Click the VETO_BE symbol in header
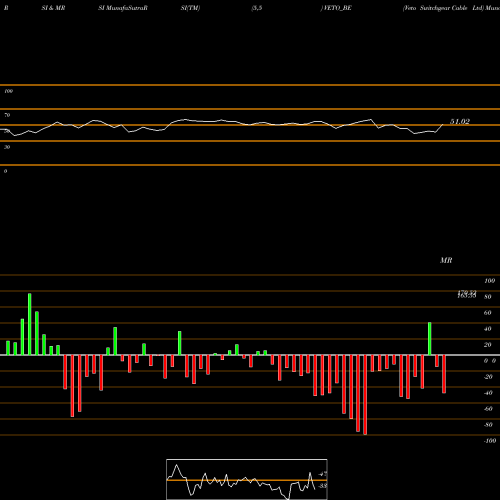Screen dimensions: 500x500 click(x=336, y=8)
